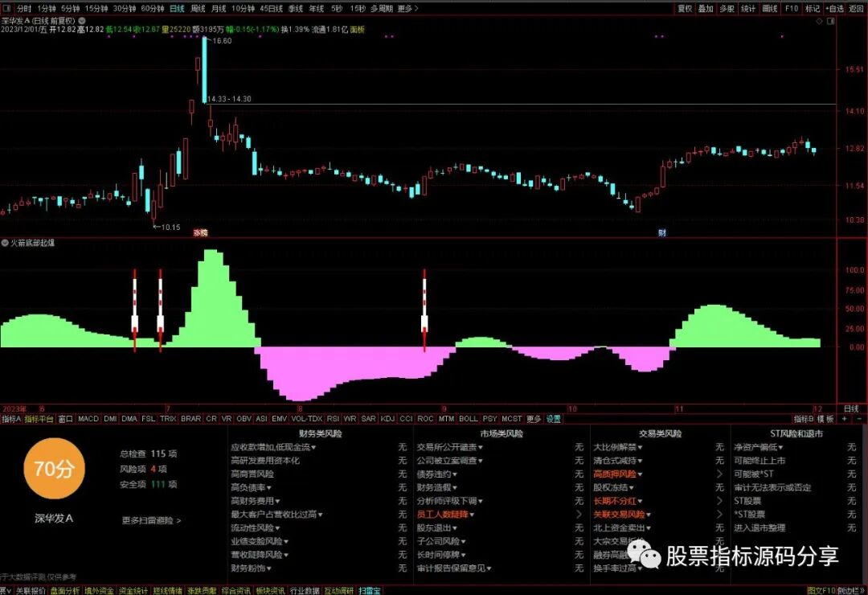Switch to the 5分钟 period
The height and width of the screenshot is (595, 868).
point(70,9)
